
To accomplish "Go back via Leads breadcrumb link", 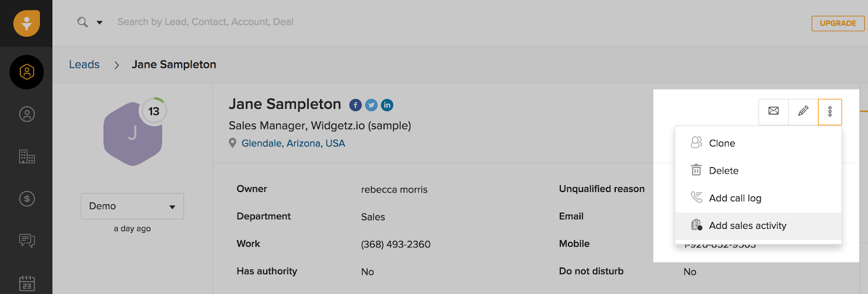I will point(84,65).
